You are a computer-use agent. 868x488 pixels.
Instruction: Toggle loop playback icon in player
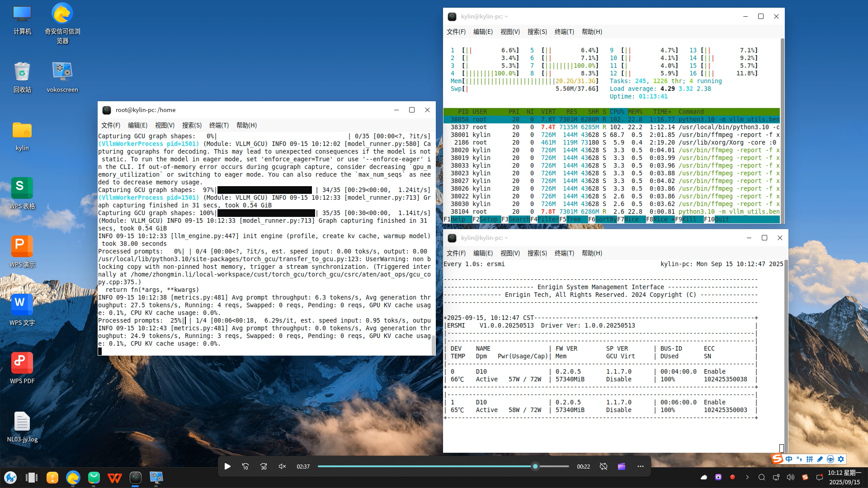click(604, 466)
